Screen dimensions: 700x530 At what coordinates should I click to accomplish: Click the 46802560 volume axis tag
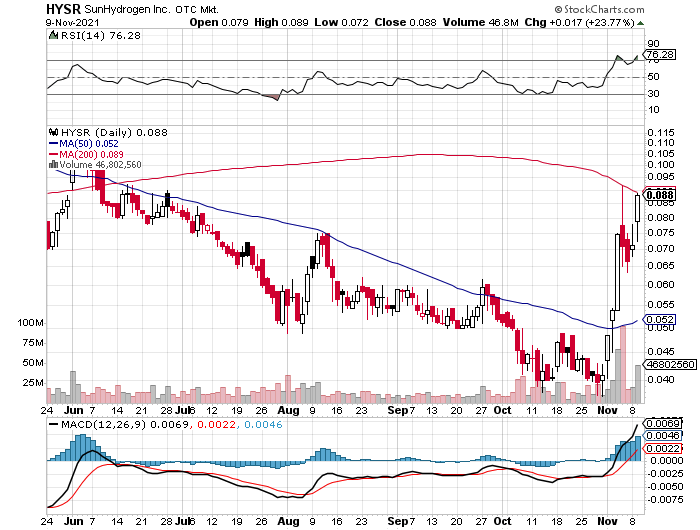click(x=670, y=364)
